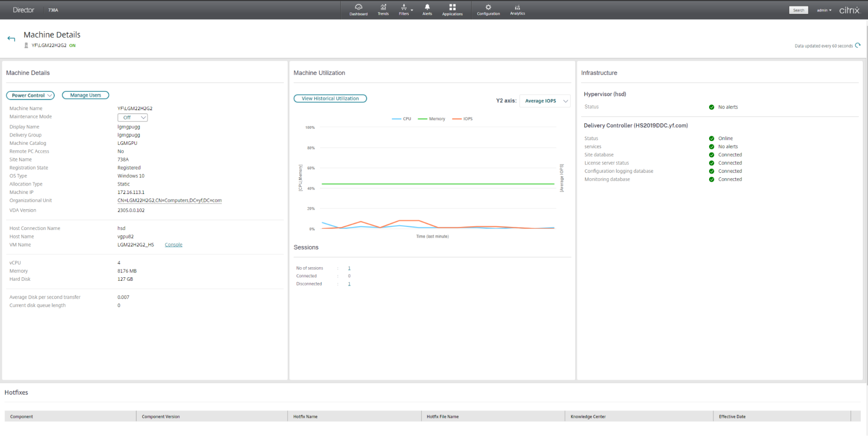This screenshot has height=436, width=868.
Task: Click the refresh icon next to data updated
Action: [x=858, y=46]
